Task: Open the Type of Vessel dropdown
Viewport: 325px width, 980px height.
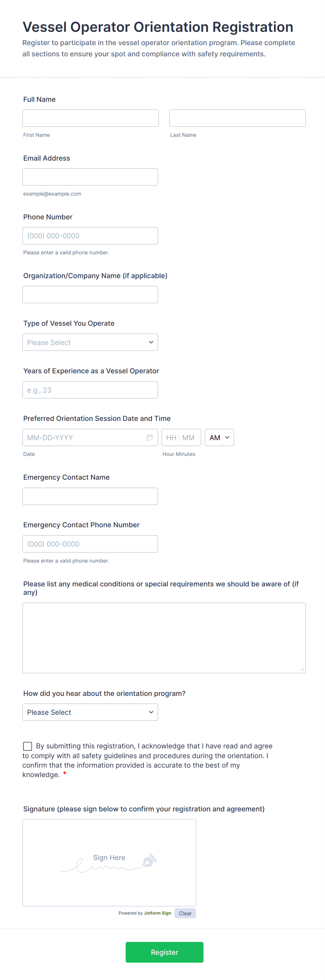Action: coord(90,342)
